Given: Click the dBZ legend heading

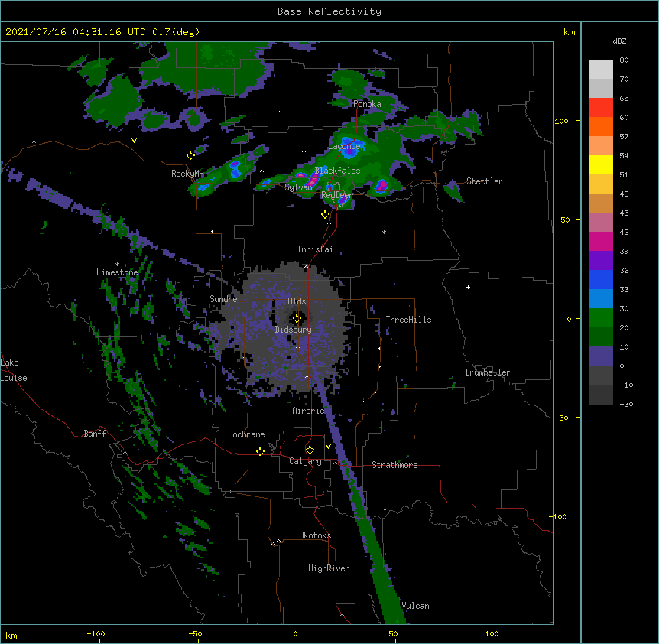Looking at the screenshot, I should [619, 41].
